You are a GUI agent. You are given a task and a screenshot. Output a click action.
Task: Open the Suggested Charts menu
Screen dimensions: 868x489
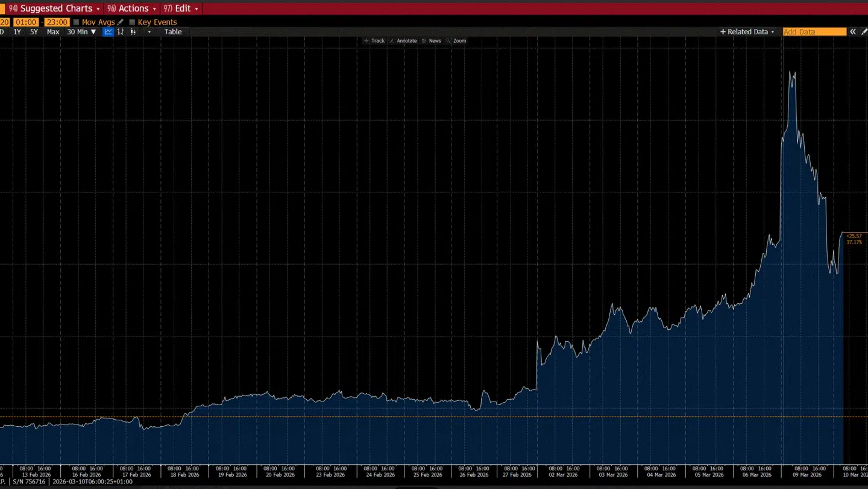point(54,8)
